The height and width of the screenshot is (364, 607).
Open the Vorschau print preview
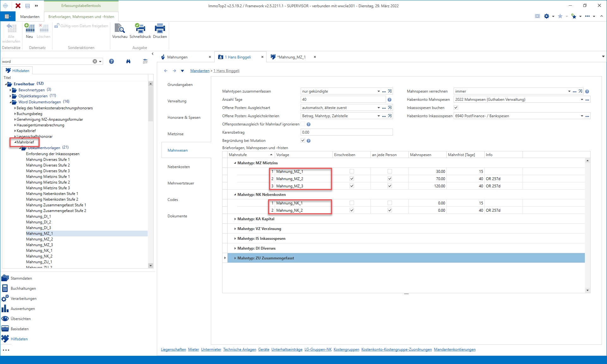click(x=120, y=31)
